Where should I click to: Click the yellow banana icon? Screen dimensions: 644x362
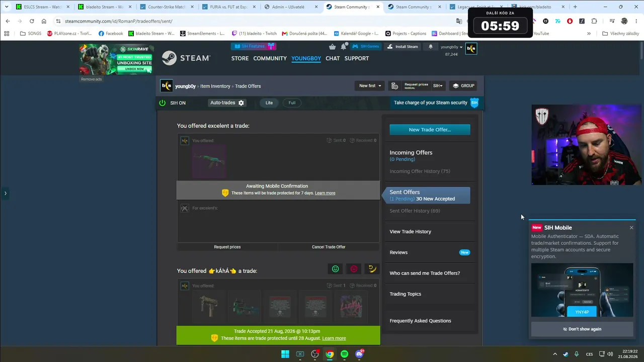coord(372,269)
